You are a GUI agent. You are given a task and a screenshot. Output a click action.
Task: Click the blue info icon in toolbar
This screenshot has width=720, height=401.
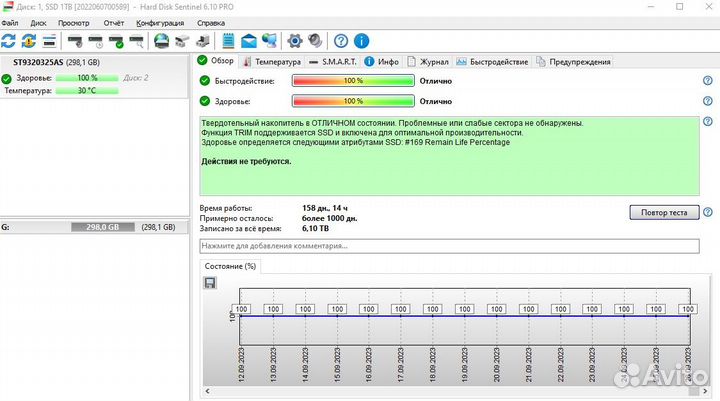(361, 41)
